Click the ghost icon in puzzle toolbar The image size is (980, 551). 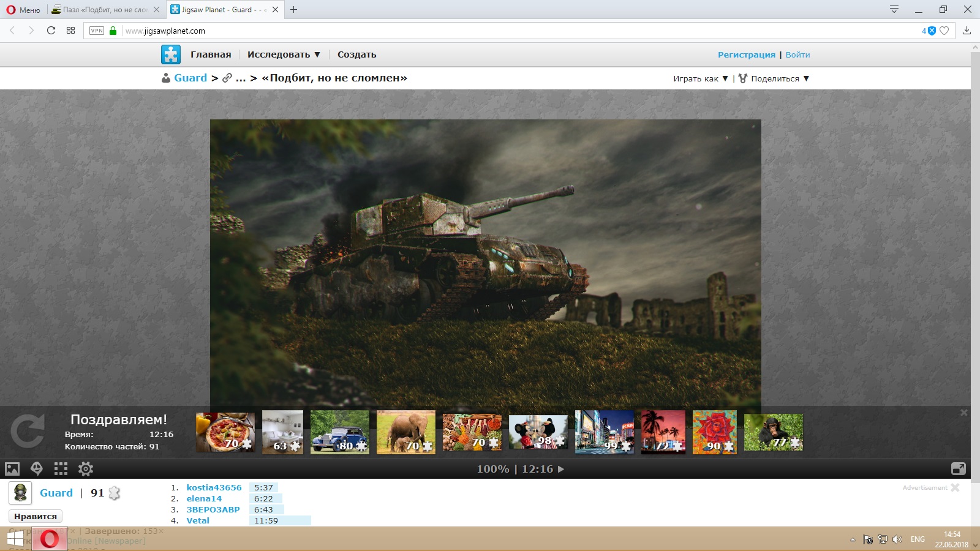[37, 469]
